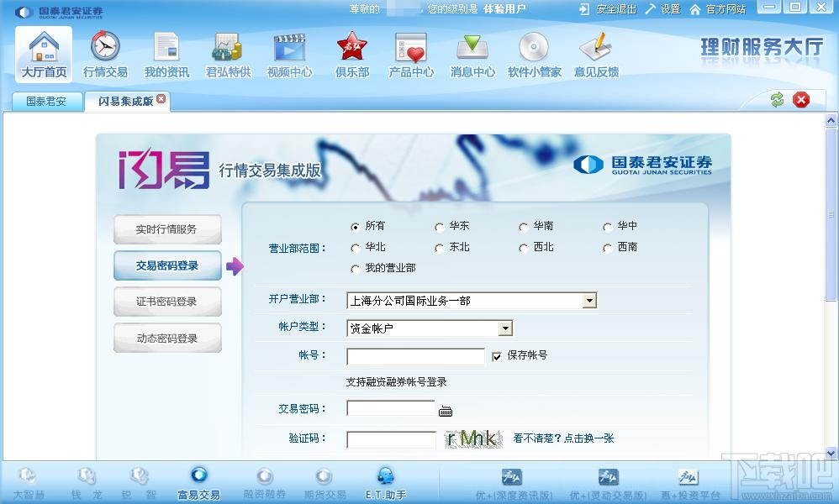Select the 东北 radio button
The image size is (839, 504).
click(x=439, y=248)
